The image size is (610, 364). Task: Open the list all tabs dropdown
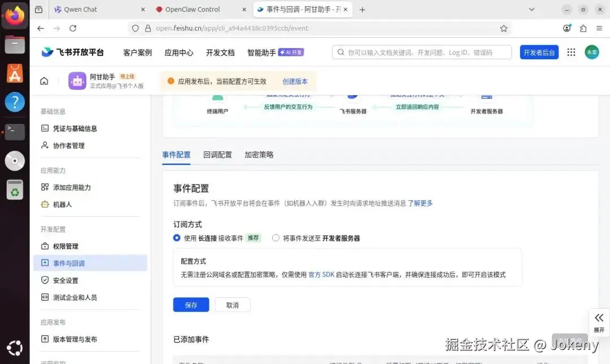(531, 10)
